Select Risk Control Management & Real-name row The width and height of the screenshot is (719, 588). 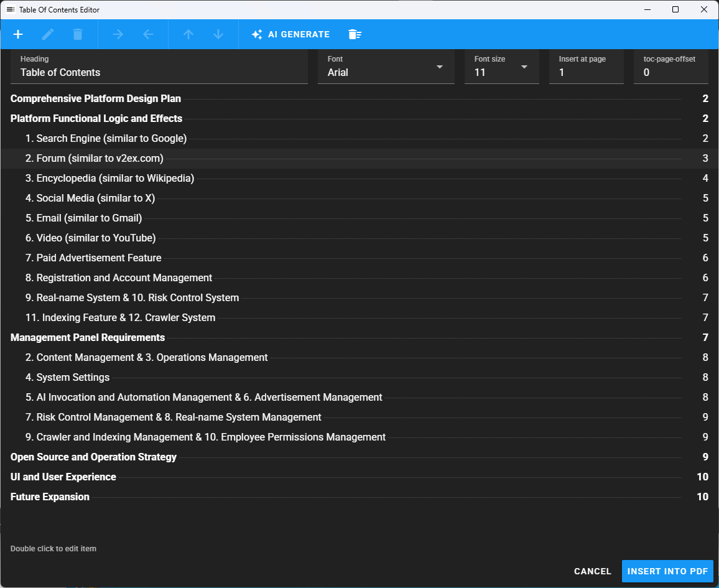pyautogui.click(x=359, y=417)
